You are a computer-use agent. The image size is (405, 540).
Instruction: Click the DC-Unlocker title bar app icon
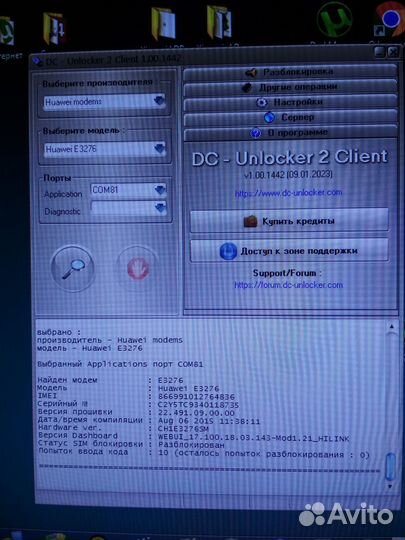[37, 62]
